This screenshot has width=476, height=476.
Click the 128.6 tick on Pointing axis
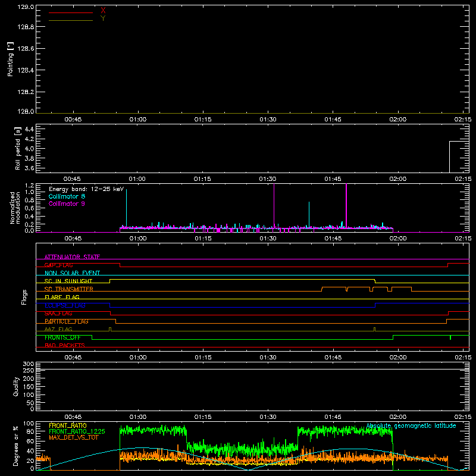coord(26,49)
